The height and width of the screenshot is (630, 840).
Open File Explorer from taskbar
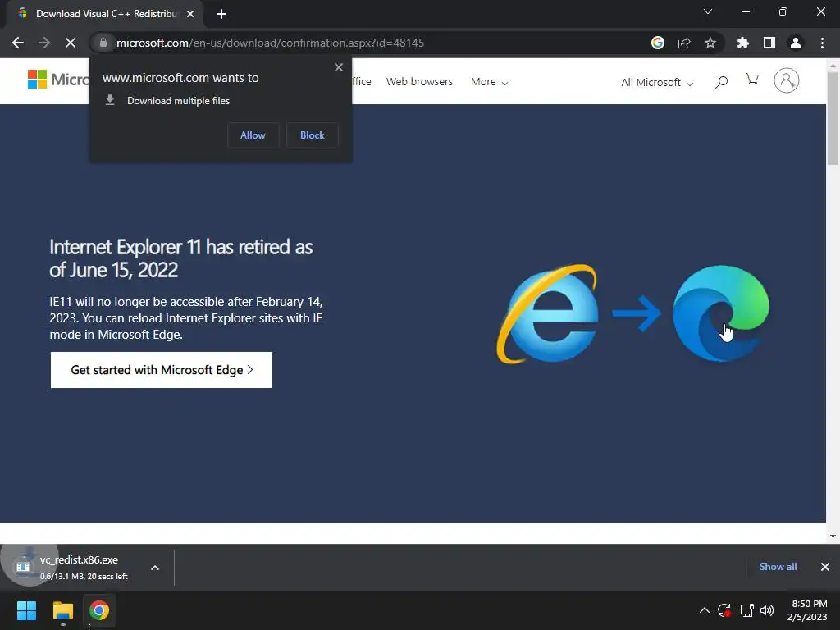(x=62, y=610)
